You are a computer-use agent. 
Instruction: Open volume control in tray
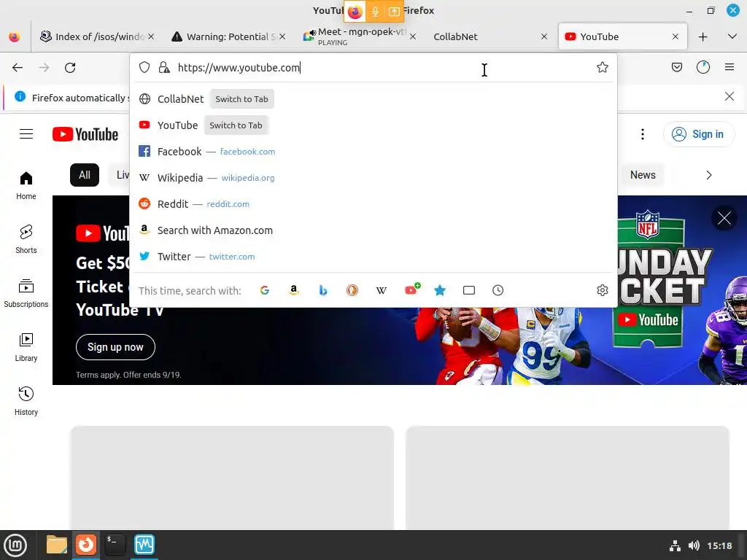tap(694, 545)
